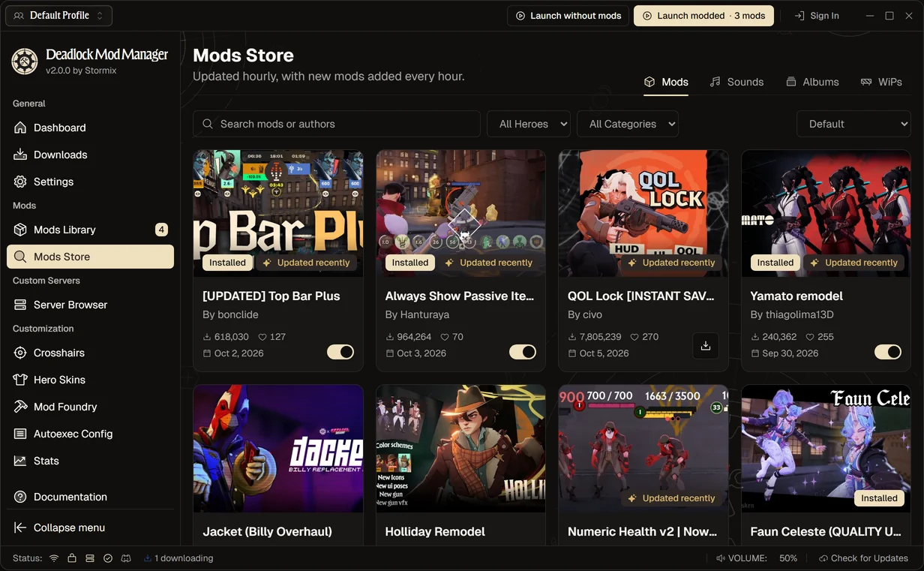Open the Dashboard page
The height and width of the screenshot is (571, 924).
[90, 128]
